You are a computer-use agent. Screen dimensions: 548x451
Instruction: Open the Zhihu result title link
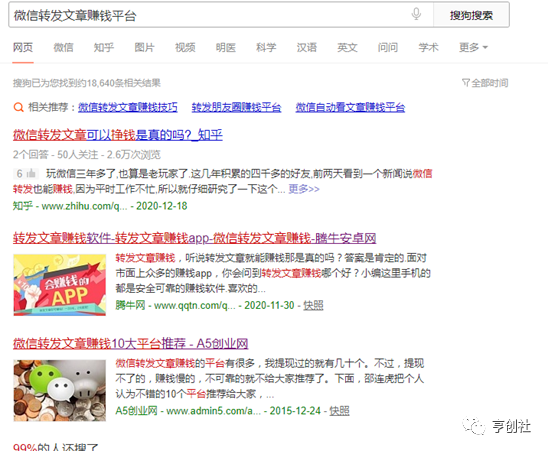click(118, 135)
